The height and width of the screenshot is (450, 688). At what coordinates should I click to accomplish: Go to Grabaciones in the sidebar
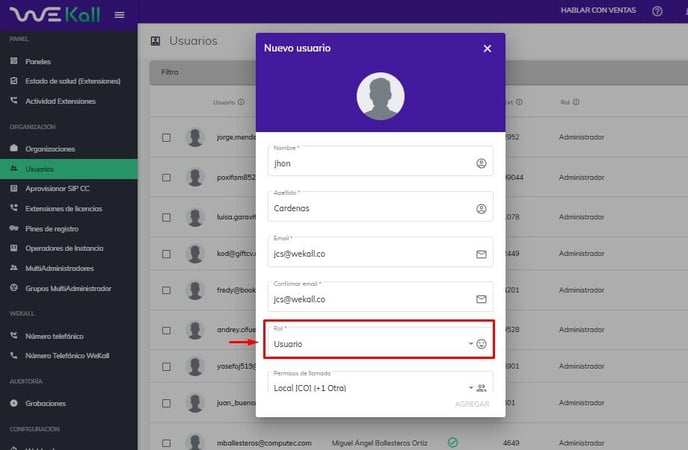(x=45, y=403)
